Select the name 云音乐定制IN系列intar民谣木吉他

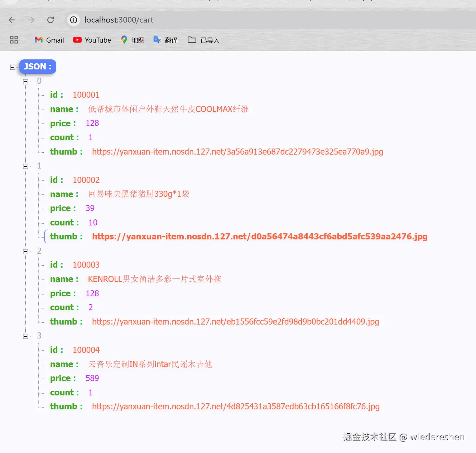[150, 364]
